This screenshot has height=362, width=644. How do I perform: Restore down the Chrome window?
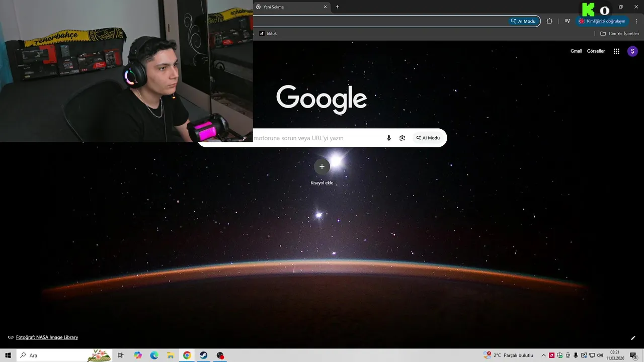[x=620, y=7]
